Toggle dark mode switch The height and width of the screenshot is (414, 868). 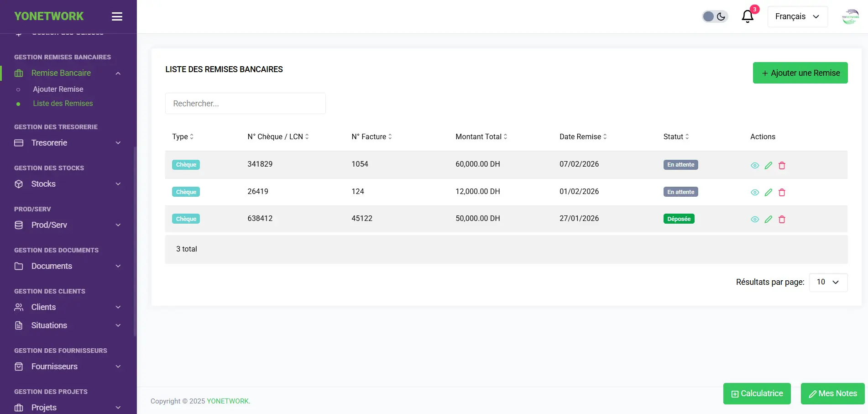(x=715, y=16)
